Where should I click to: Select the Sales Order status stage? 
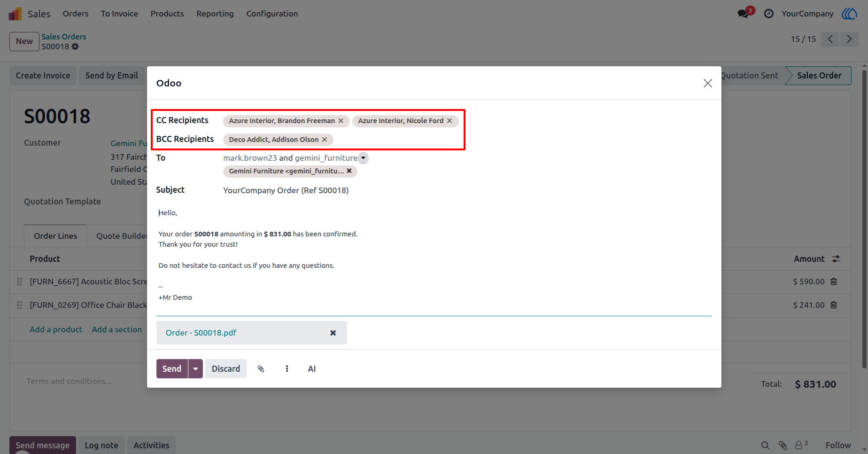[819, 76]
